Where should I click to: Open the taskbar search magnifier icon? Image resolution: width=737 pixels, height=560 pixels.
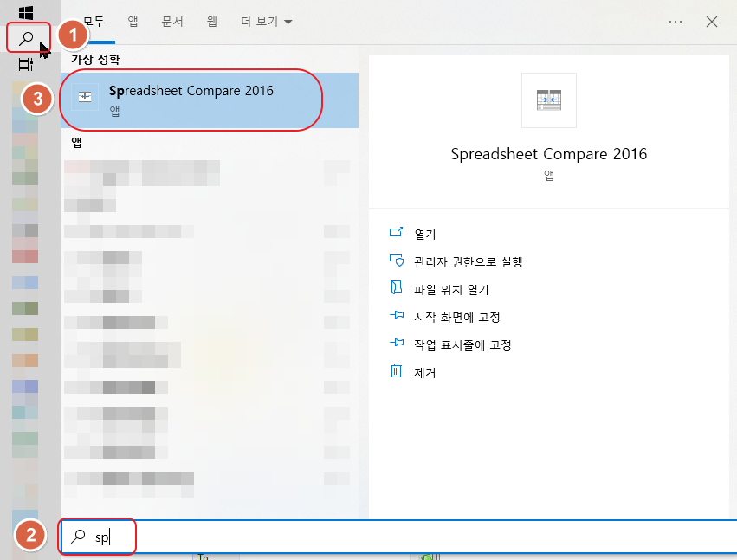28,39
